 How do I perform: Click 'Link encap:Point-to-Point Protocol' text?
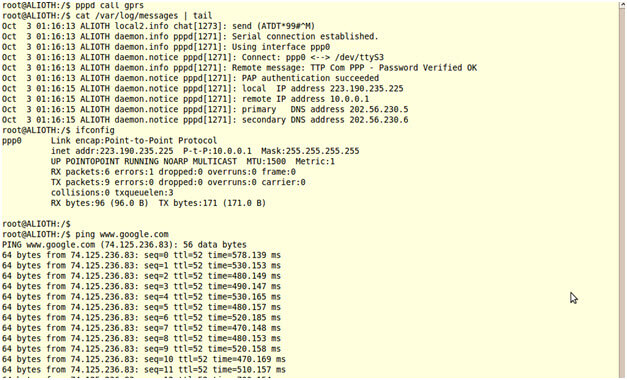[x=134, y=140]
